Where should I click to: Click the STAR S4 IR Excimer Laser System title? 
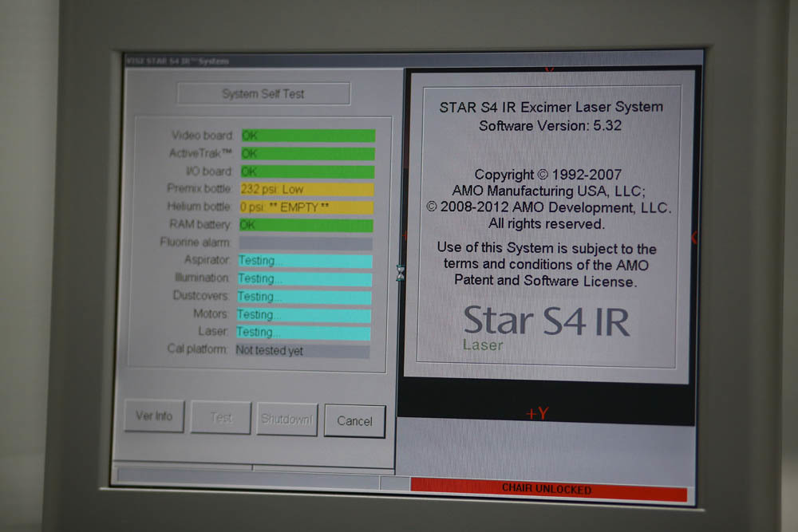[x=551, y=107]
